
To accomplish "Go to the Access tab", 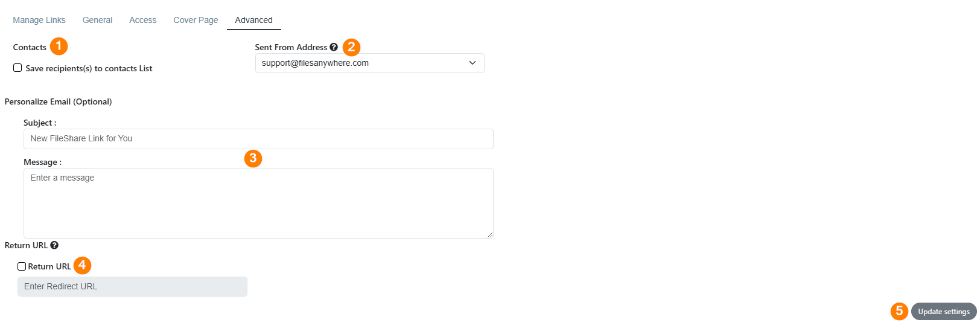I will coord(142,20).
